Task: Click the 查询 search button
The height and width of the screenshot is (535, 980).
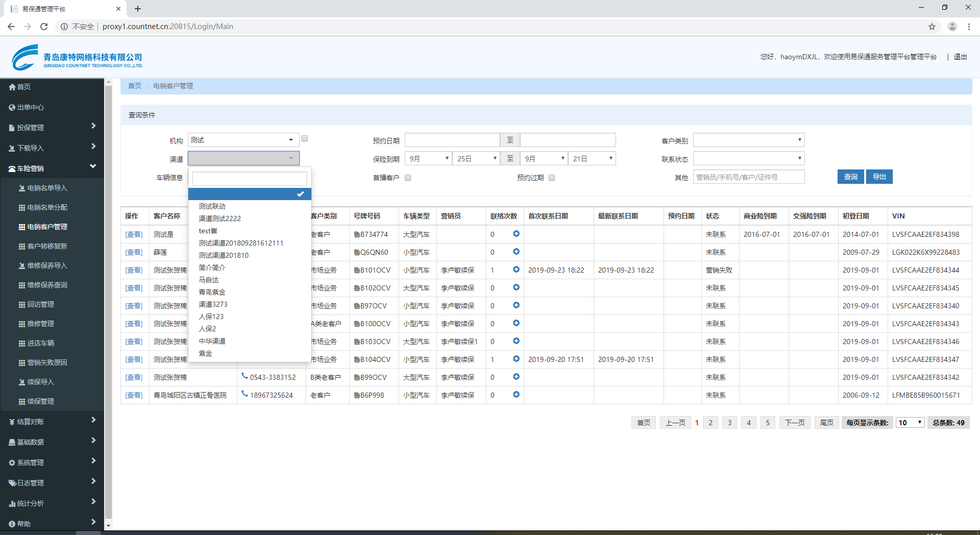Action: pyautogui.click(x=850, y=177)
